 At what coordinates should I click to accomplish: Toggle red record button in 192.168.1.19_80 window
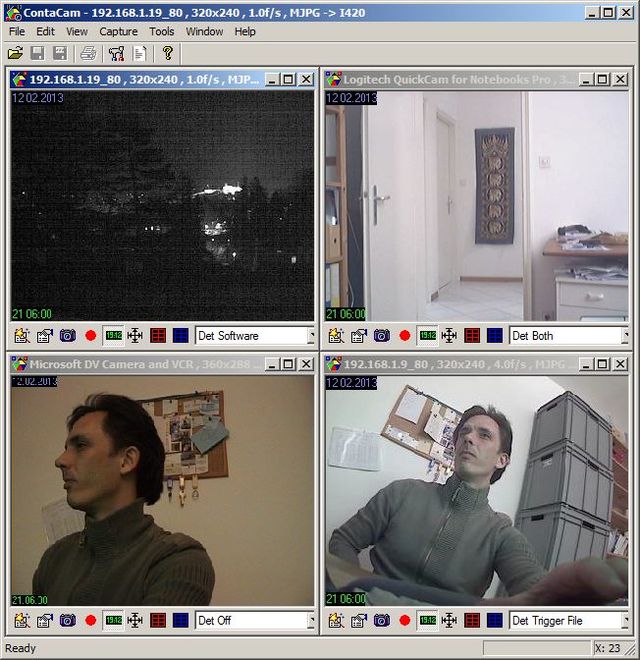[91, 336]
